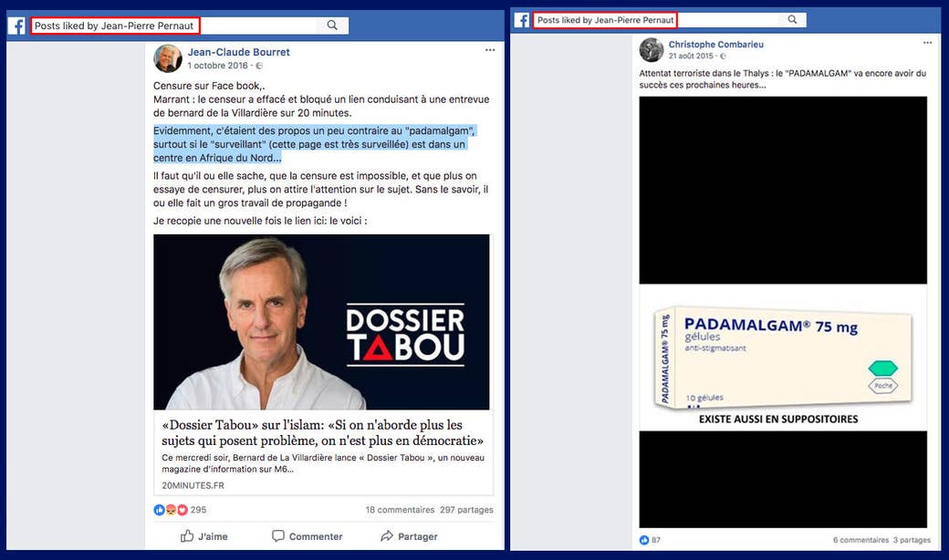949x560 pixels.
Task: Open the Dossier Tabou article preview image
Action: point(321,322)
